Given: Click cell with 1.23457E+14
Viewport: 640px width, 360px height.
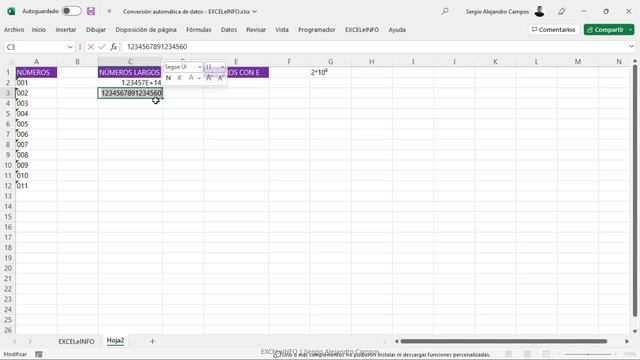Looking at the screenshot, I should (x=130, y=83).
